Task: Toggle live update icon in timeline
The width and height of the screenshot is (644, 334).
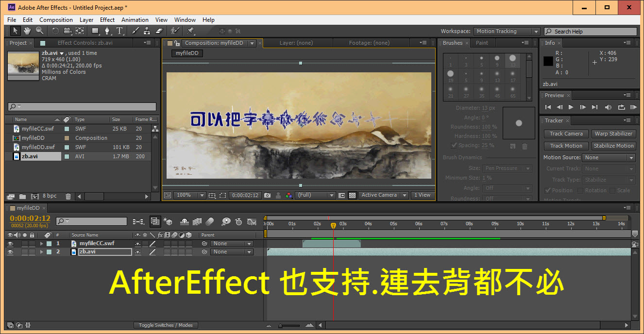Action: tap(155, 221)
